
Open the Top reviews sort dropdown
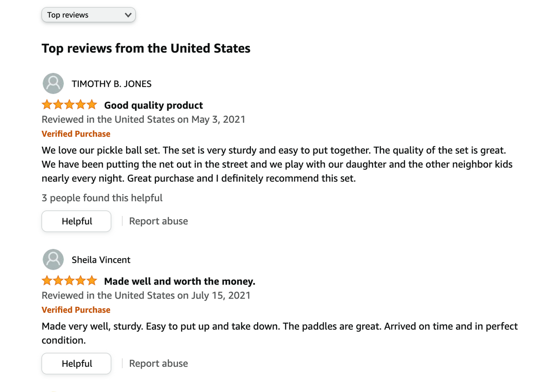88,15
